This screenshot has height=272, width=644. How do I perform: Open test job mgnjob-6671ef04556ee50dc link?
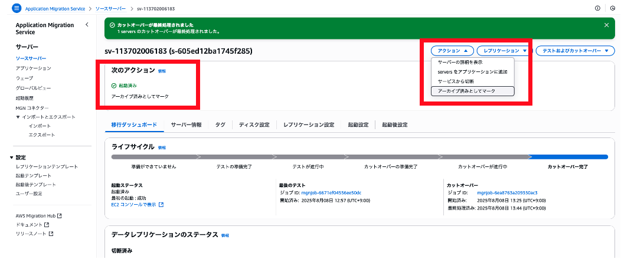[331, 193]
